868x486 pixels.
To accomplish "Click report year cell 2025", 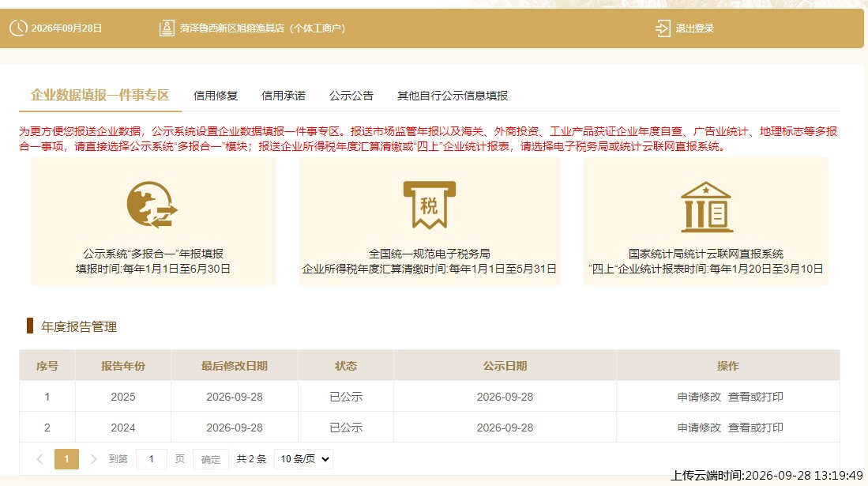I will point(123,397).
